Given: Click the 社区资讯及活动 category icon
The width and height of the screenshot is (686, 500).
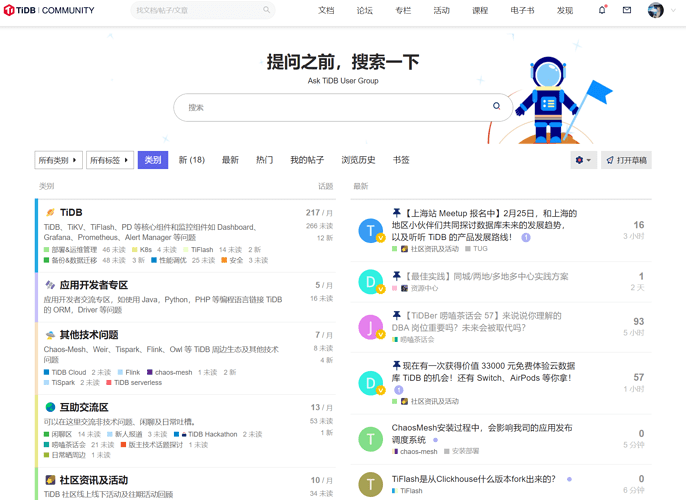Looking at the screenshot, I should [50, 480].
